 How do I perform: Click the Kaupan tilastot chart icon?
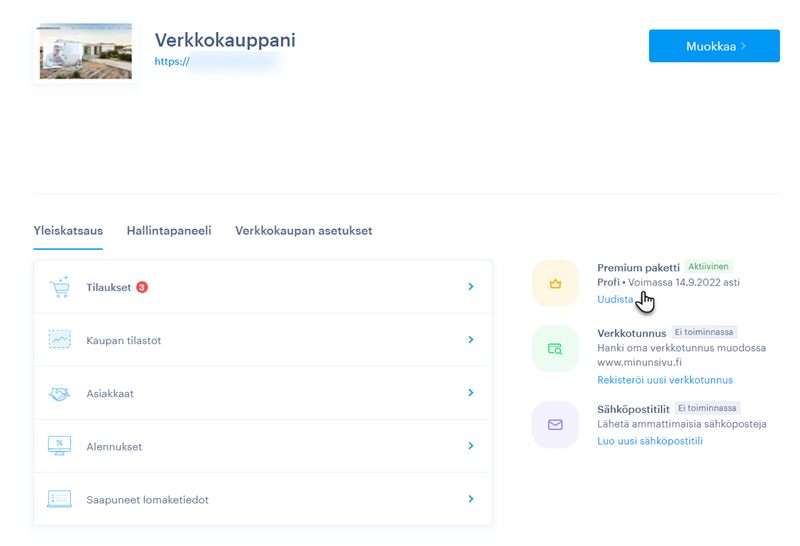pyautogui.click(x=59, y=340)
